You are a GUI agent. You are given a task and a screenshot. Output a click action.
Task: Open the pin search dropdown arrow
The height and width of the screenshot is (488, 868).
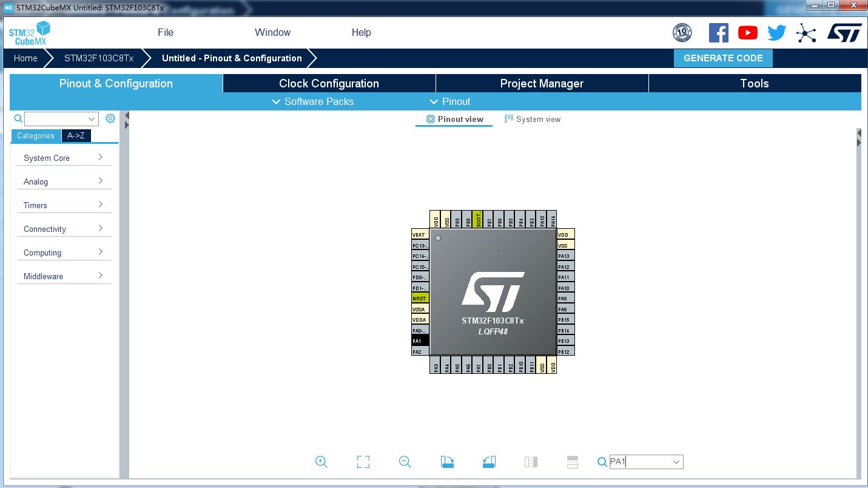click(676, 462)
